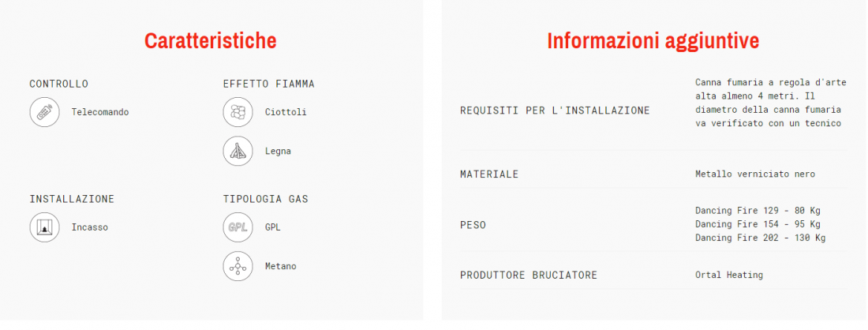Click the Incasso built-in installation icon

pyautogui.click(x=45, y=227)
